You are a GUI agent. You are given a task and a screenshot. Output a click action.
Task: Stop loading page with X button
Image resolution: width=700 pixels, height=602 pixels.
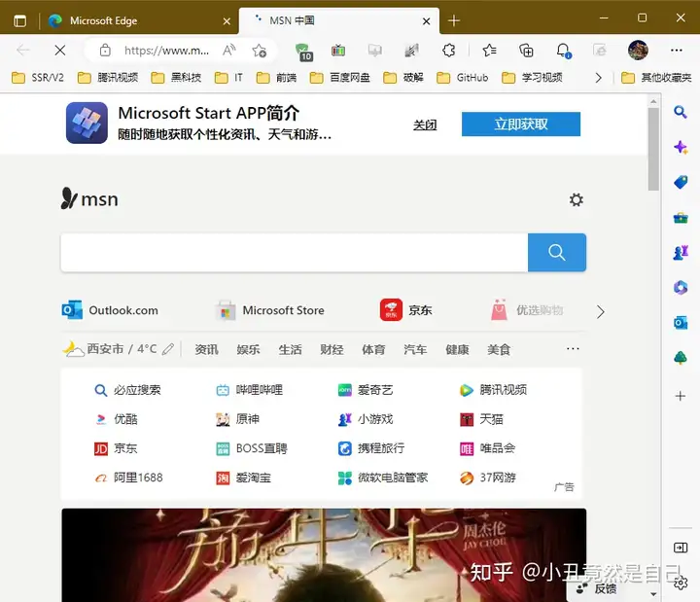60,51
